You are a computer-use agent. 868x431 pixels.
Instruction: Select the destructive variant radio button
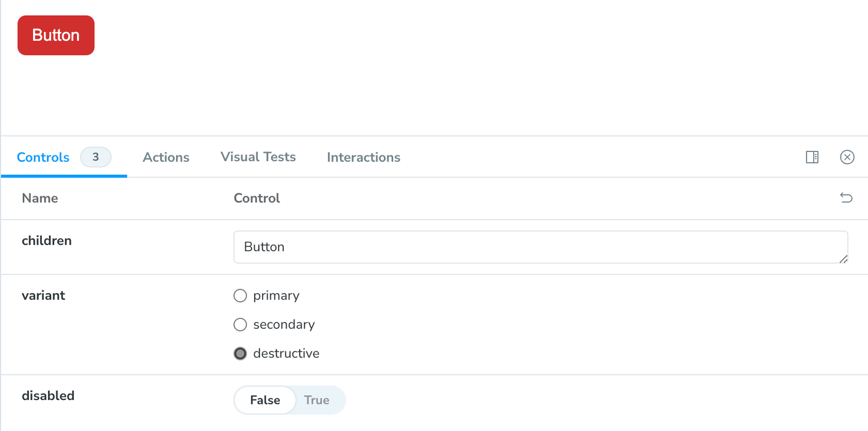(x=240, y=353)
